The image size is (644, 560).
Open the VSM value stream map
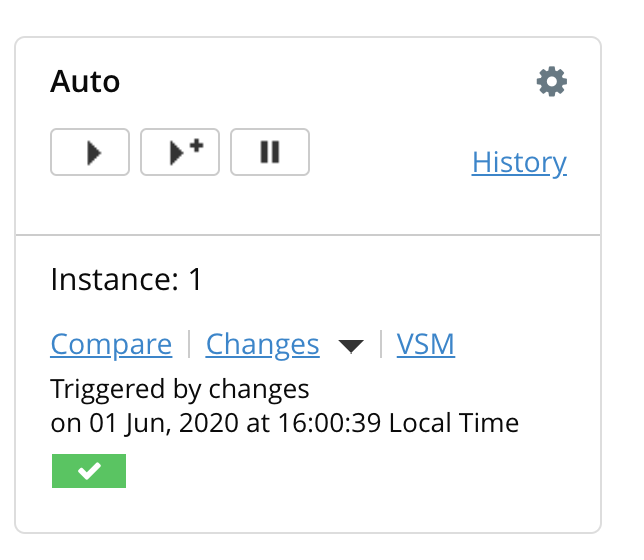point(425,345)
